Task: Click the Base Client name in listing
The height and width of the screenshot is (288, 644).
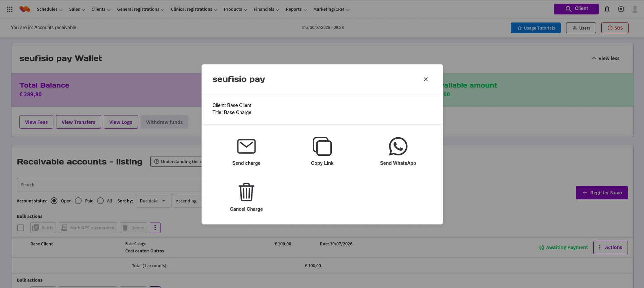Action: (42, 244)
